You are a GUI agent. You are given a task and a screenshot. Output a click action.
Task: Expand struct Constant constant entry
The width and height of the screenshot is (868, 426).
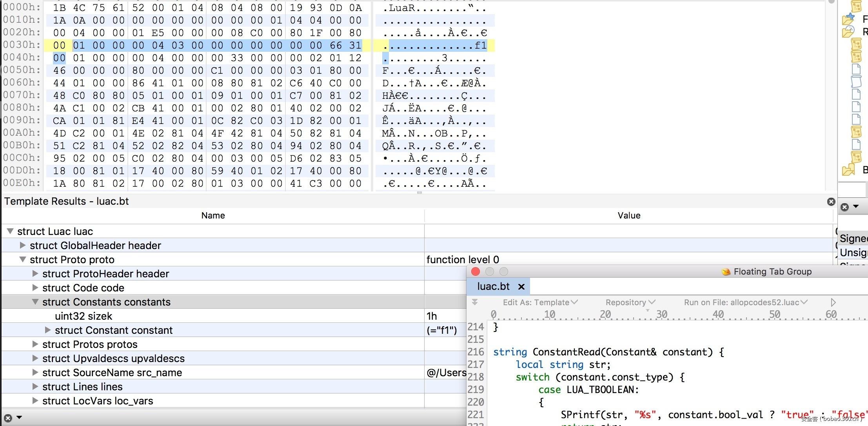(48, 330)
